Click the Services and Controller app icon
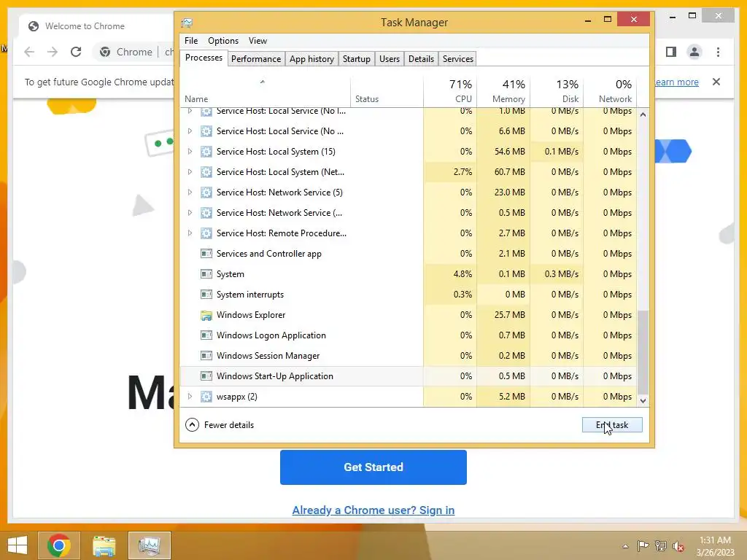The height and width of the screenshot is (560, 747). pyautogui.click(x=206, y=254)
